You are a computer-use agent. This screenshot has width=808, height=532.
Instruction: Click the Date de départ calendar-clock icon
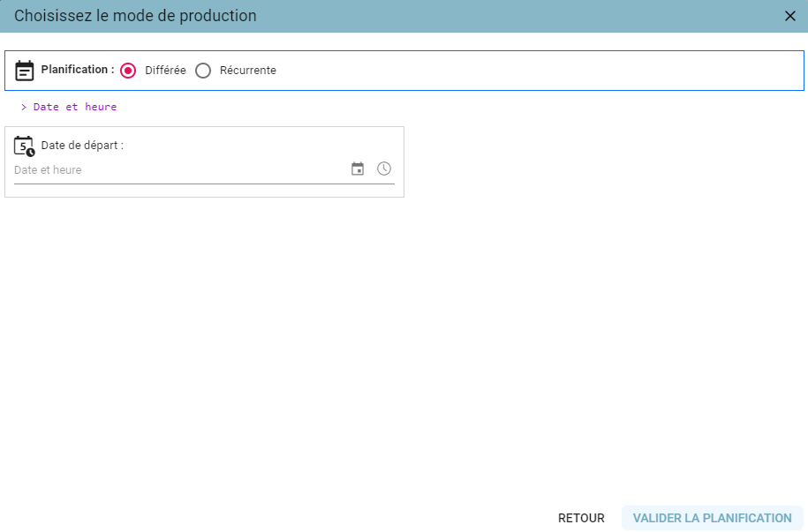point(24,146)
